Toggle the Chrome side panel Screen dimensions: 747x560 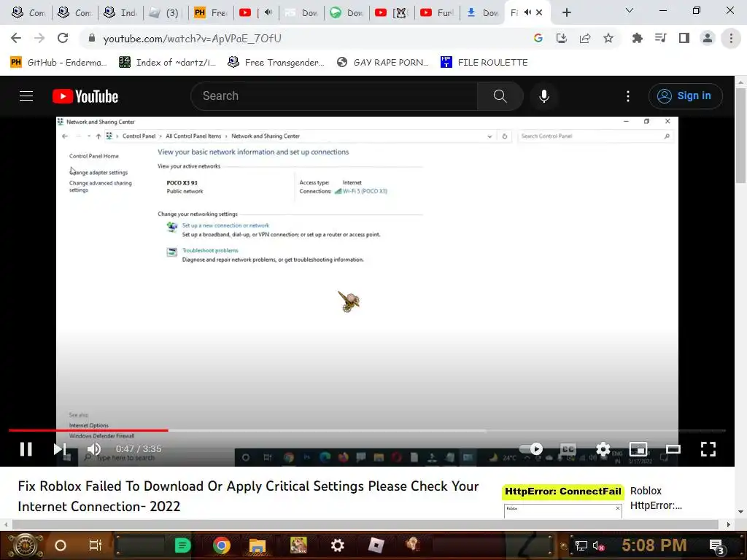(684, 38)
